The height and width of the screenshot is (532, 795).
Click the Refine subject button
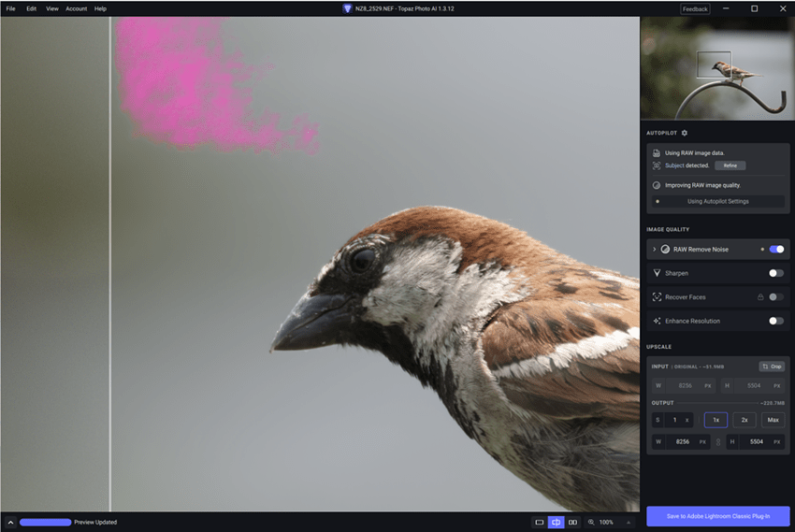pos(730,165)
